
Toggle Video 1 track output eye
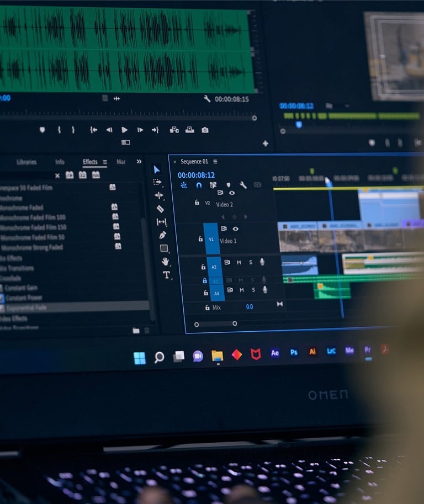236,229
